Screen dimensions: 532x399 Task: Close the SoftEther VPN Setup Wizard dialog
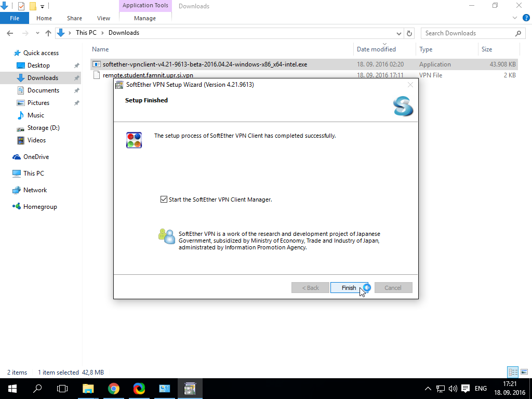[x=410, y=85]
